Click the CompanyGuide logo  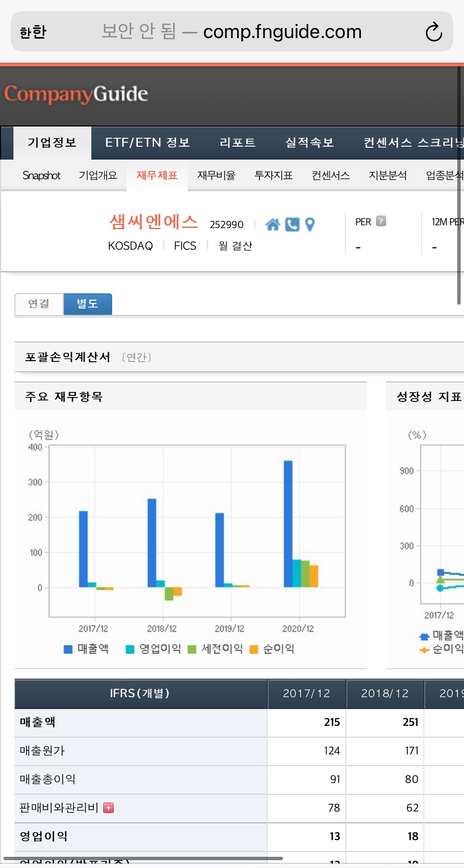coord(76,94)
